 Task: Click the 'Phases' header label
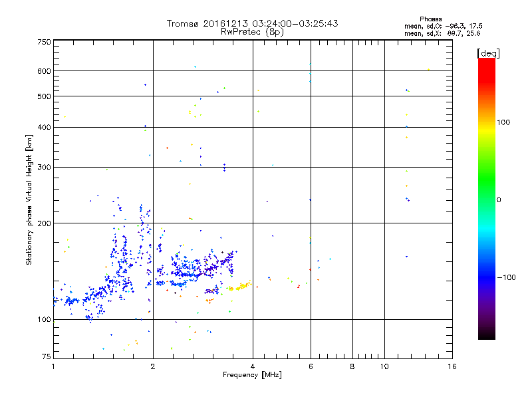pyautogui.click(x=430, y=19)
